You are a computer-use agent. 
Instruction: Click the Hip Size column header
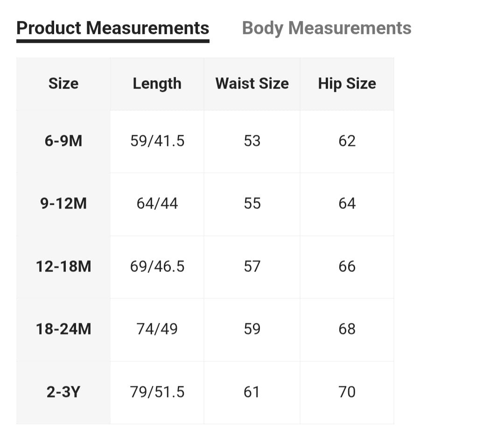point(347,84)
